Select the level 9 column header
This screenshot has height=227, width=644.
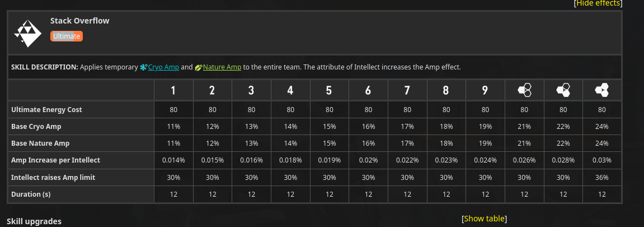pos(485,90)
